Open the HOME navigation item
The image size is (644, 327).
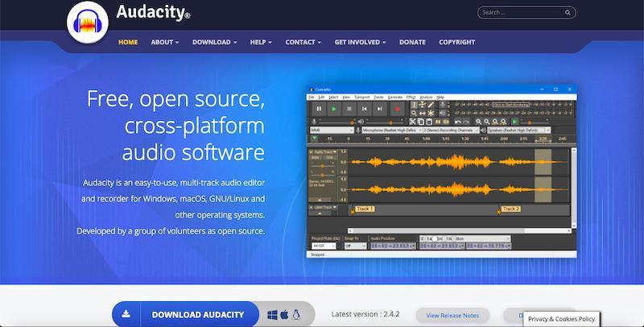point(128,42)
